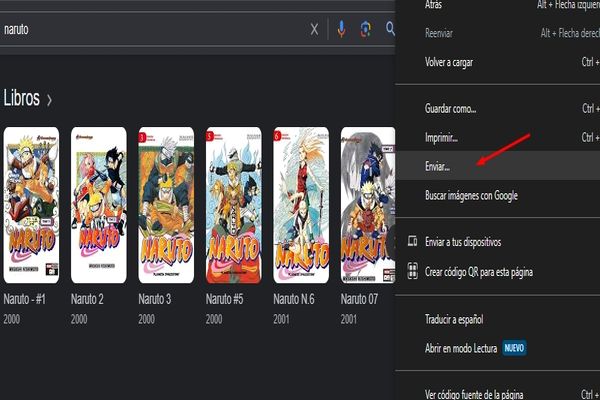
Task: Select Imprimir... menu entry
Action: [x=497, y=137]
